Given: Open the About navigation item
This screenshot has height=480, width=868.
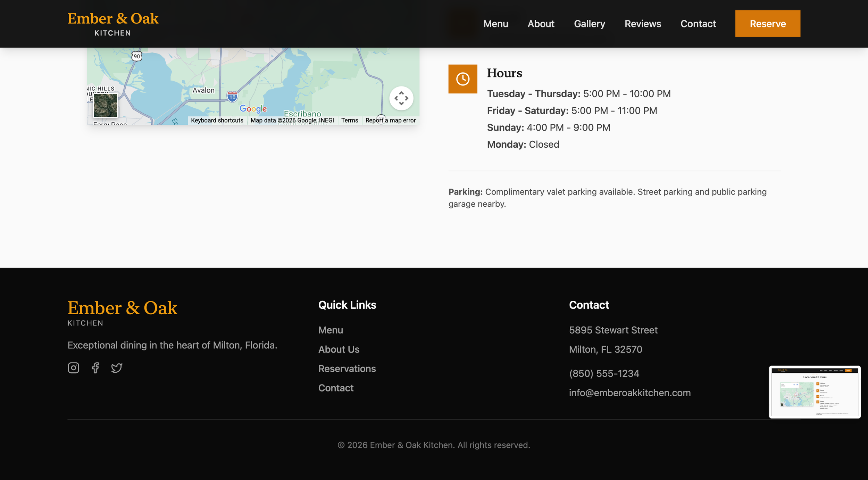Looking at the screenshot, I should (x=541, y=24).
